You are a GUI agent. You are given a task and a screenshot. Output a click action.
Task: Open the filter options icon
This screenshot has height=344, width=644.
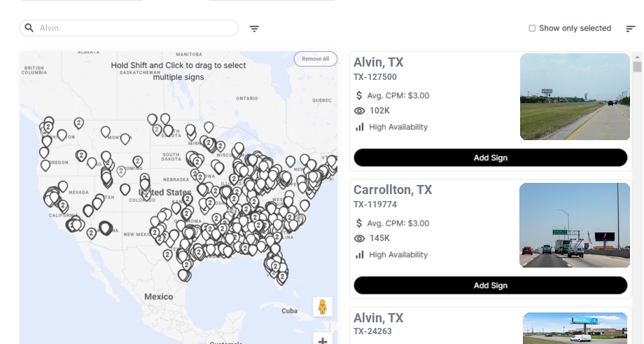pyautogui.click(x=255, y=29)
